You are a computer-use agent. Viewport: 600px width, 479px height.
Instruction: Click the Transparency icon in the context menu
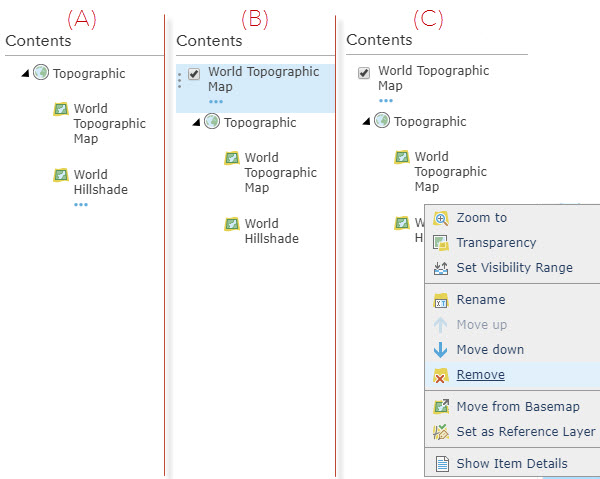tap(441, 243)
